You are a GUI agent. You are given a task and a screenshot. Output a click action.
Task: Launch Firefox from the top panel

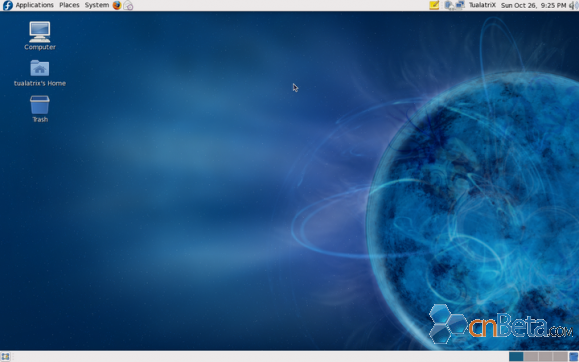pos(117,5)
